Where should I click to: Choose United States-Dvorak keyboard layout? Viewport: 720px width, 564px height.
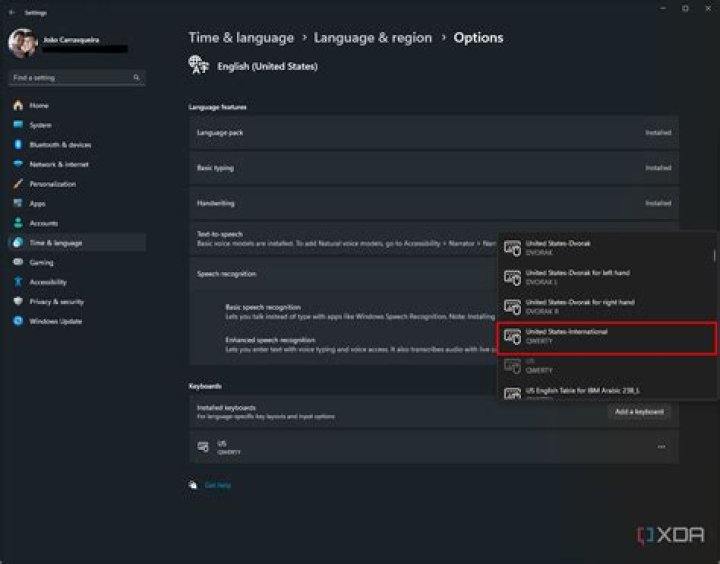[x=606, y=248]
